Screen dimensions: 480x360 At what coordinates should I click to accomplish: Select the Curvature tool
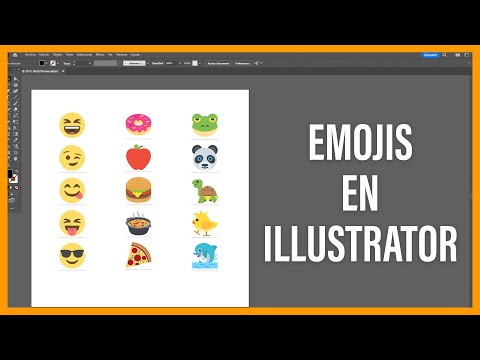(16, 91)
